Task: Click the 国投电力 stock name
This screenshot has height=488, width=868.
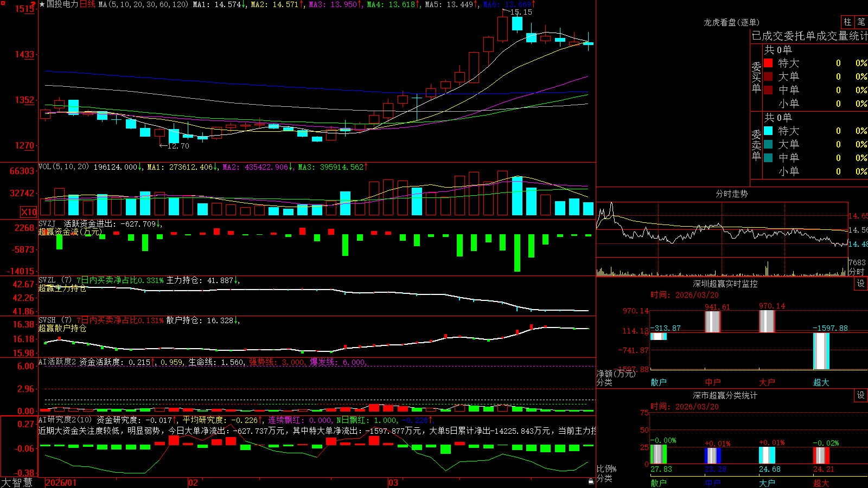Action: click(62, 4)
